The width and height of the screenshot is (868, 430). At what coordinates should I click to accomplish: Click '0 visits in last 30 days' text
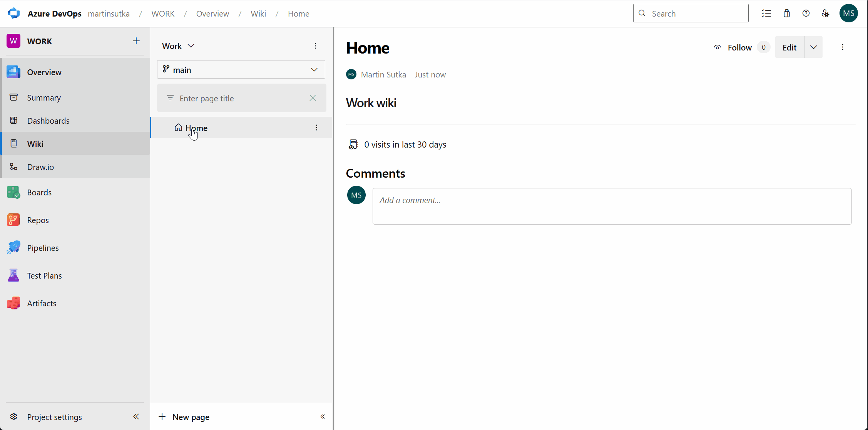pyautogui.click(x=405, y=144)
